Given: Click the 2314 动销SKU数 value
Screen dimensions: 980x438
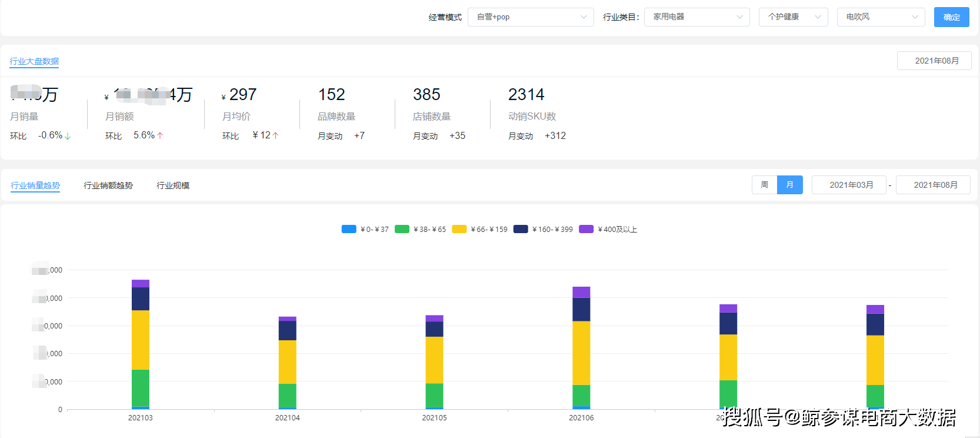Looking at the screenshot, I should point(526,95).
